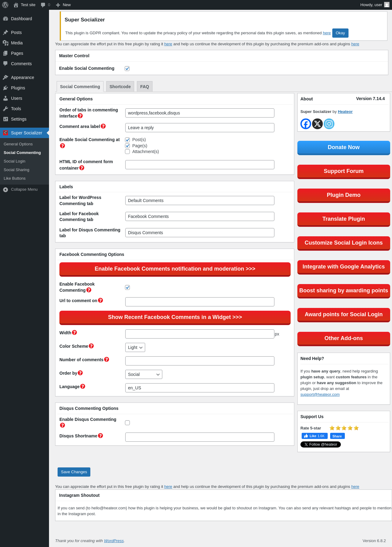Image resolution: width=392 pixels, height=547 pixels.
Task: Click the Plugins plug icon
Action: click(6, 88)
